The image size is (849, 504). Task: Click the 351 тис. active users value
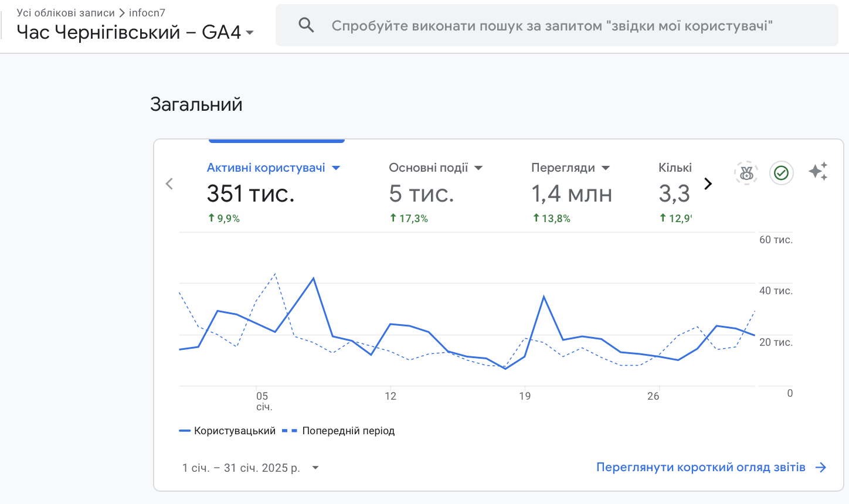(250, 193)
